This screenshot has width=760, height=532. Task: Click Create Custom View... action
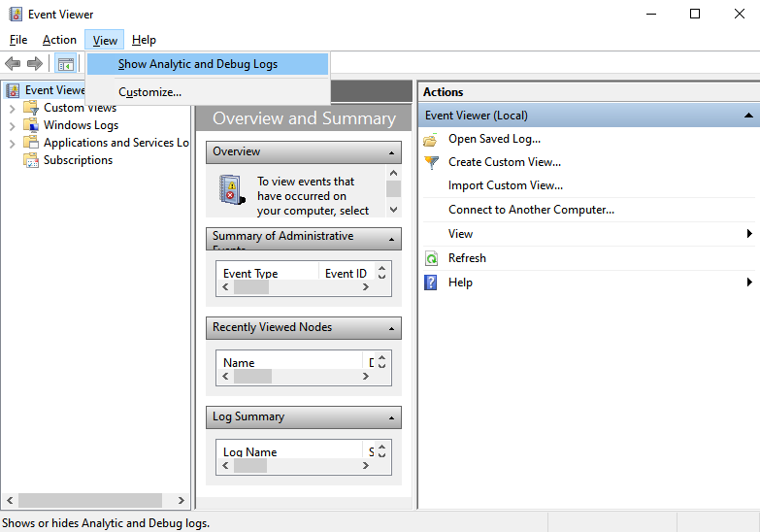pos(505,162)
